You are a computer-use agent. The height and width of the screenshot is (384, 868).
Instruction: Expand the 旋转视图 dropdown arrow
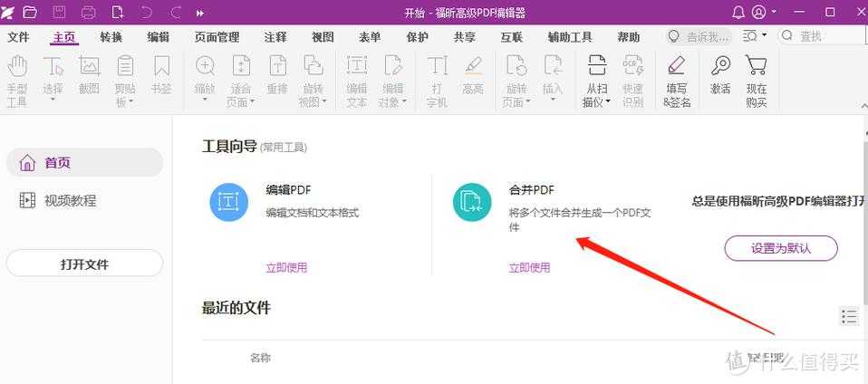point(324,101)
